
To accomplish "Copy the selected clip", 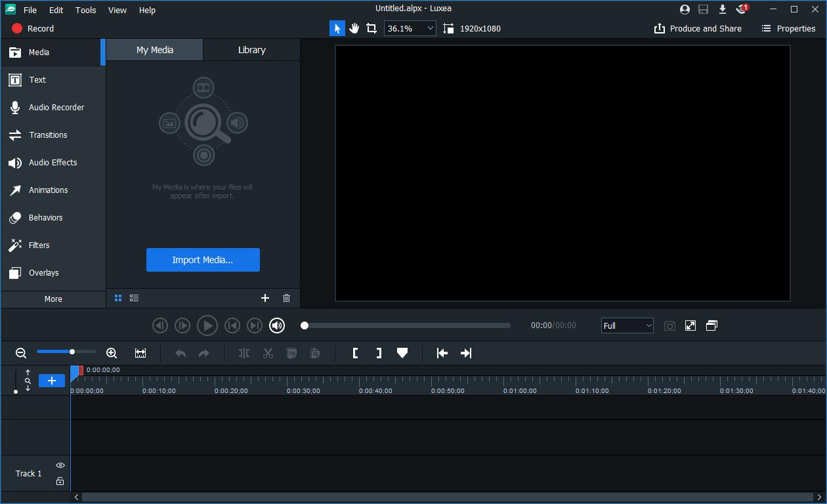I will pos(291,353).
